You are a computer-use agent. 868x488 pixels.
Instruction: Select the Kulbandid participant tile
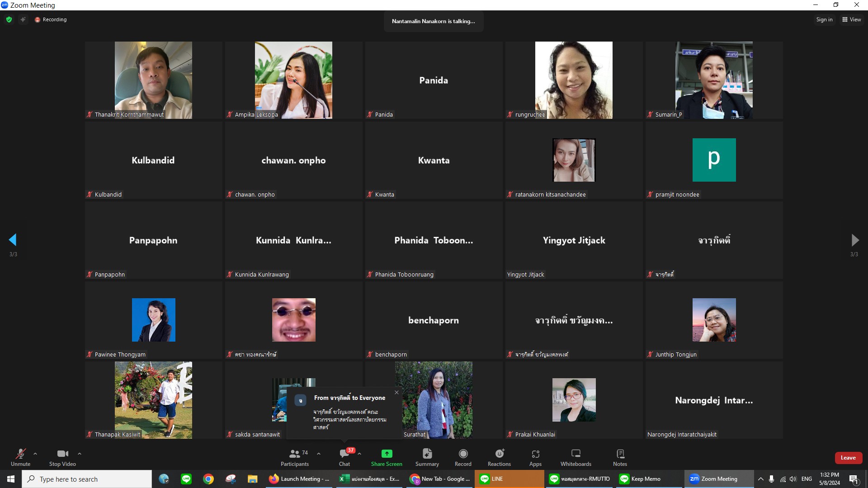coord(153,160)
